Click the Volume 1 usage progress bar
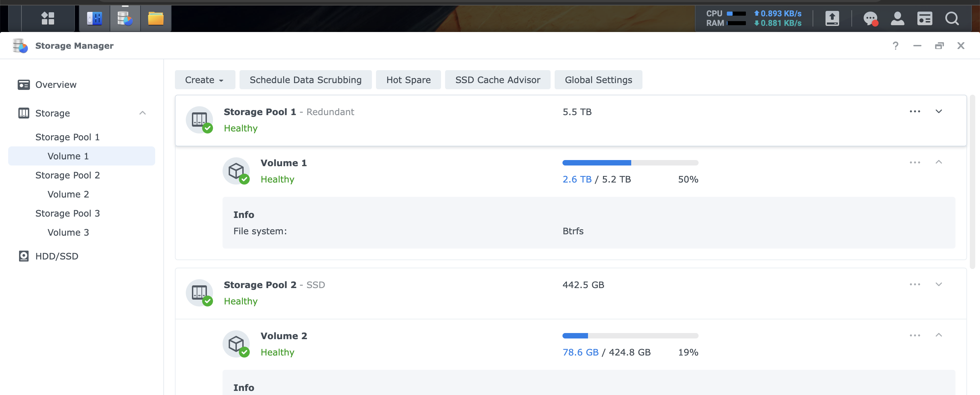 pos(630,163)
